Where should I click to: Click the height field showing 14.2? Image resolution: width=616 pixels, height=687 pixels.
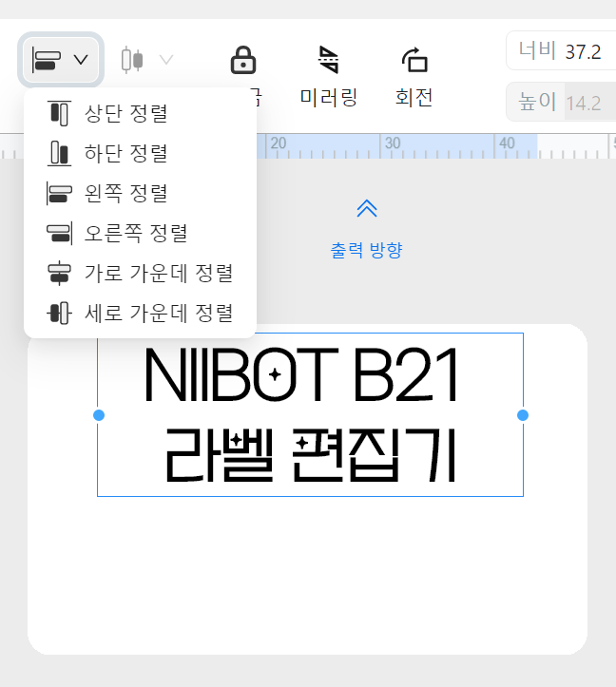tap(561, 102)
